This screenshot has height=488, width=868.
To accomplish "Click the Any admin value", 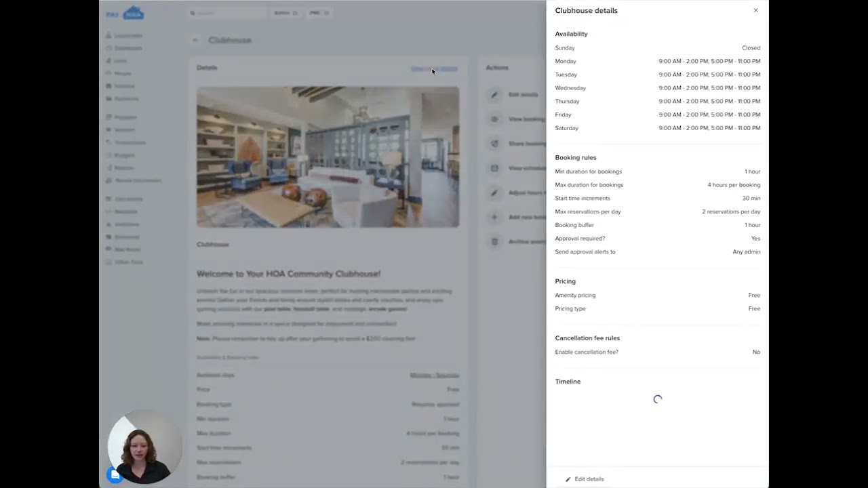I will click(746, 252).
